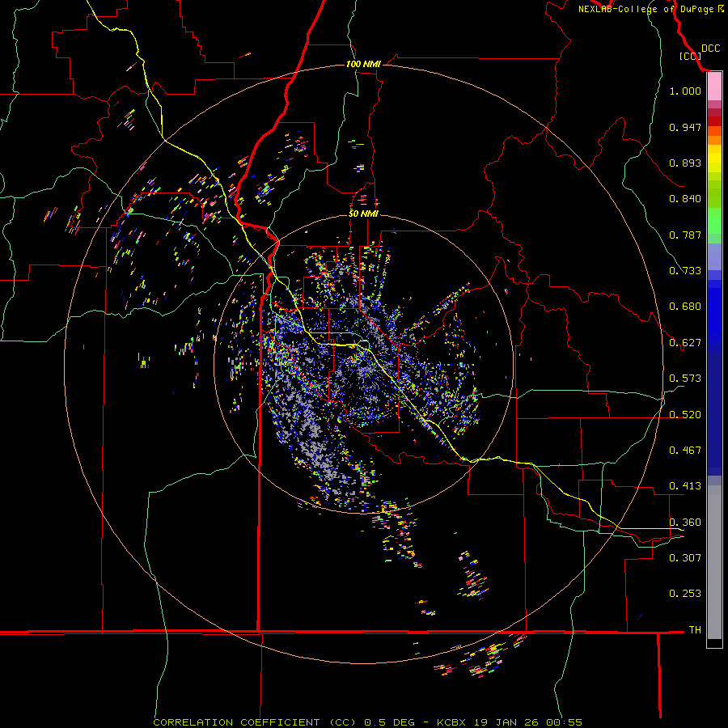Screen dimensions: 728x728
Task: Click the Correlation Coefficient KCBX caption text
Action: coord(367,722)
